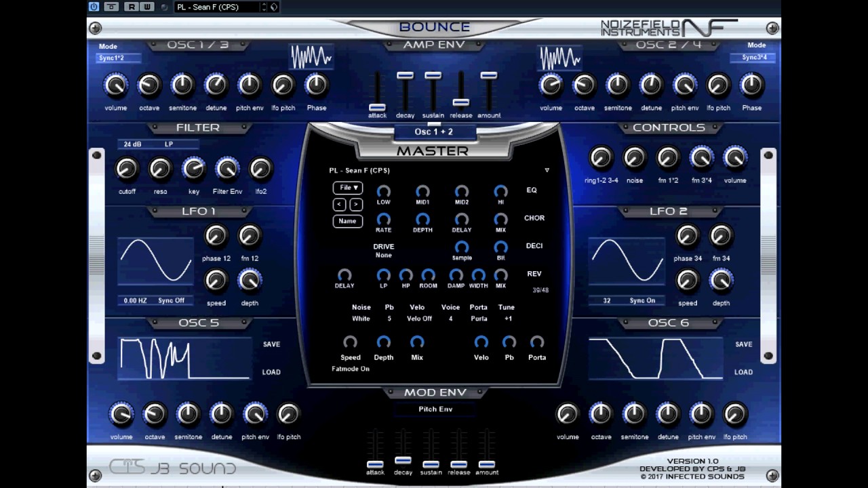Click the chorus RATE knob
The width and height of the screenshot is (868, 488).
383,220
